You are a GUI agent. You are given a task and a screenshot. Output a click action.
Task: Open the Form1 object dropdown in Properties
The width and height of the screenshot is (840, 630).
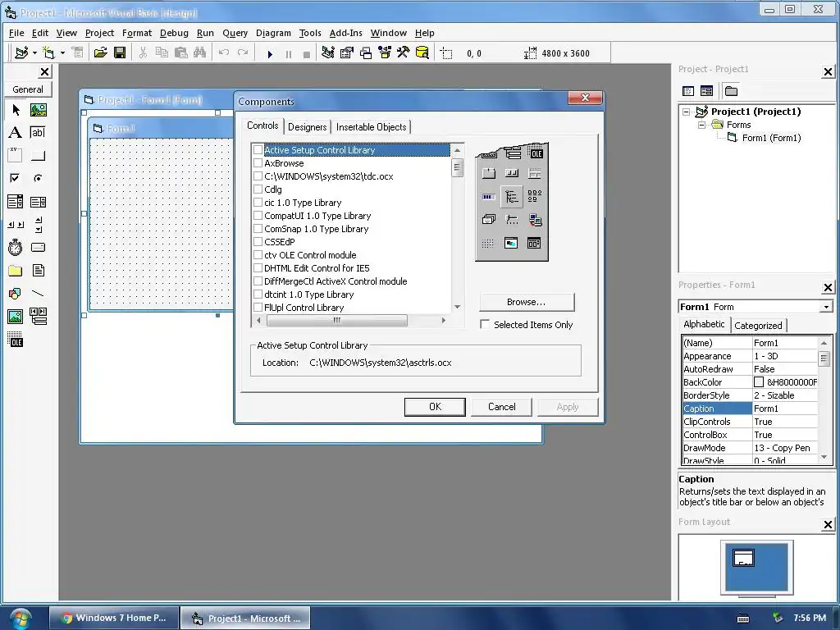point(826,307)
